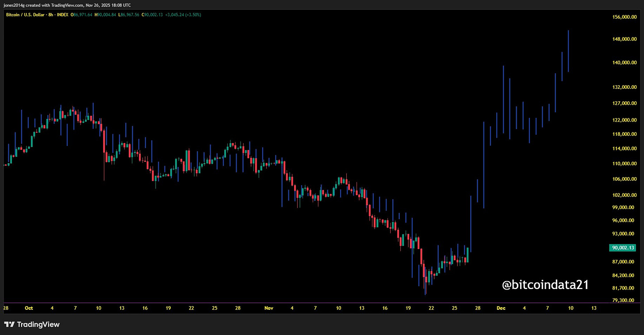Click the 118,000.00 price axis label
This screenshot has width=644, height=335.
pyautogui.click(x=624, y=134)
